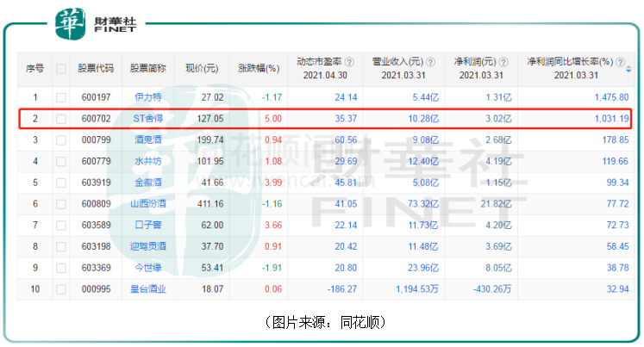The width and height of the screenshot is (644, 347).
Task: Sort by 涨跌幅(%) column header
Action: click(259, 68)
